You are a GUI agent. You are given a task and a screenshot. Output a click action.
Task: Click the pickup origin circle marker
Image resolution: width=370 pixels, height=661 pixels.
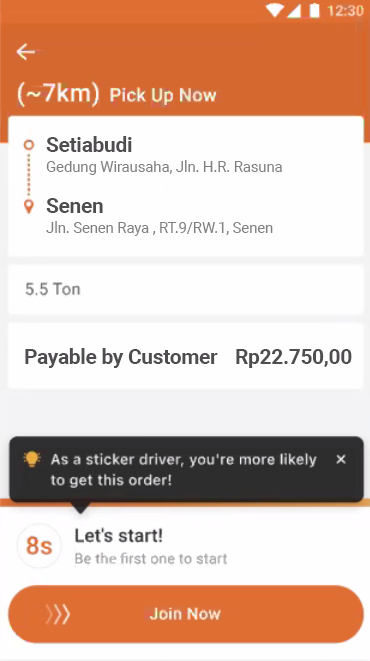tap(29, 145)
